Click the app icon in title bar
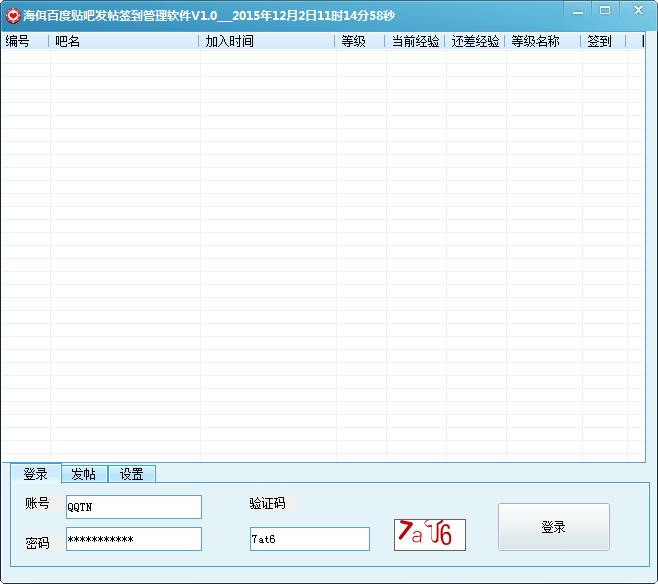The width and height of the screenshot is (658, 584). click(x=12, y=16)
